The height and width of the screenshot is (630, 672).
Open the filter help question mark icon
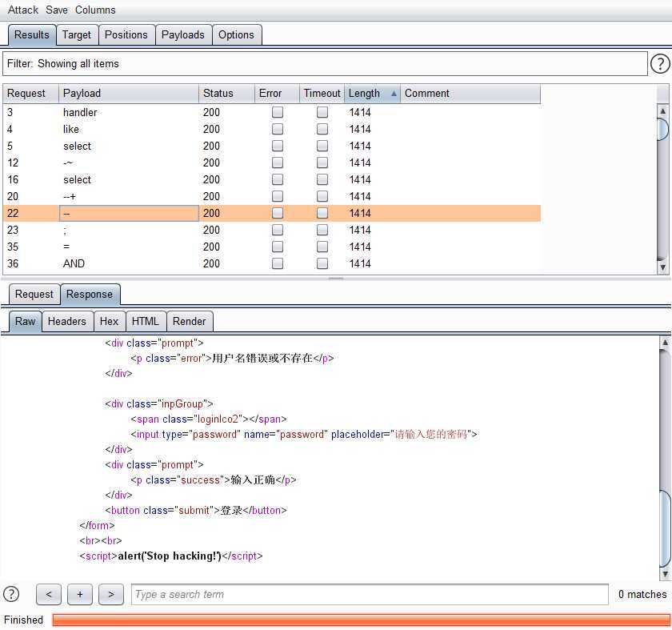coord(659,64)
